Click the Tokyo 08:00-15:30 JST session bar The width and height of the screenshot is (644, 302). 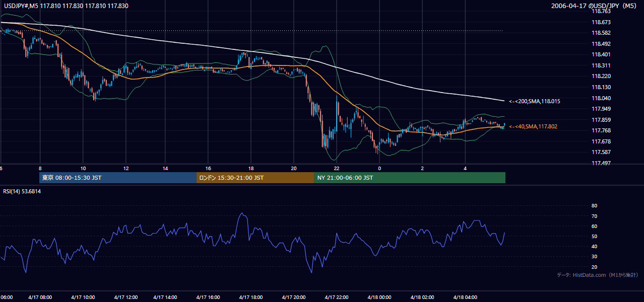pos(118,178)
